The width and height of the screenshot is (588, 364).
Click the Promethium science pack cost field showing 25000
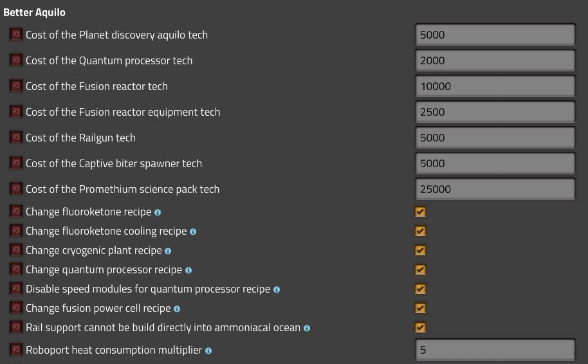click(x=494, y=189)
